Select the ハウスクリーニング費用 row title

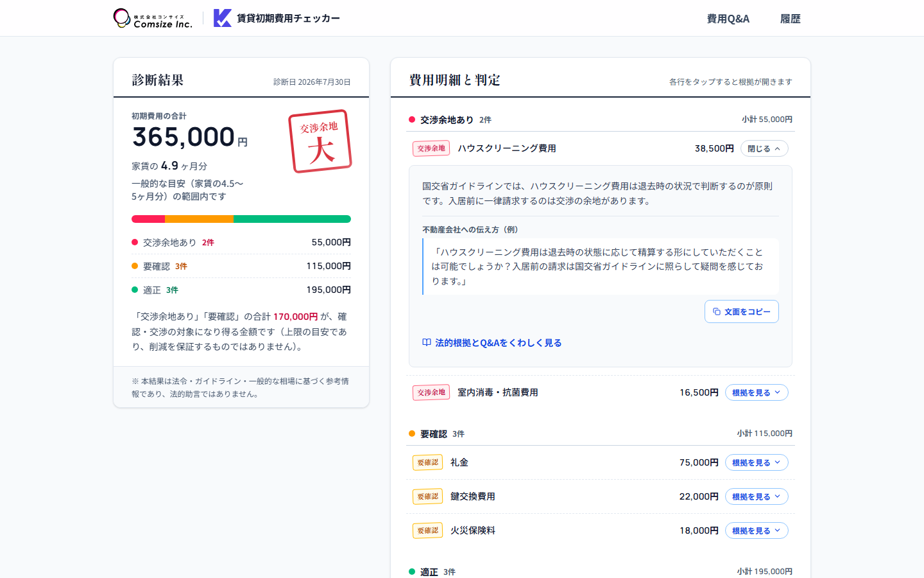tap(507, 148)
